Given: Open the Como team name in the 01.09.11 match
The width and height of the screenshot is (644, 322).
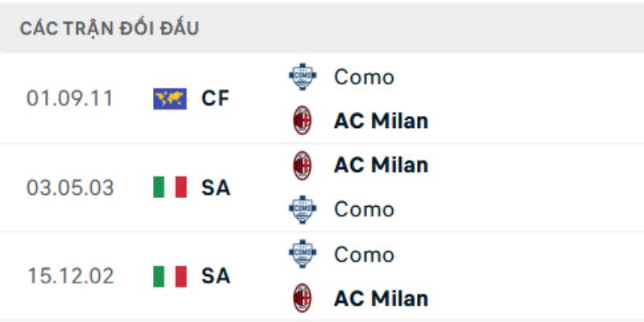Looking at the screenshot, I should tap(364, 77).
